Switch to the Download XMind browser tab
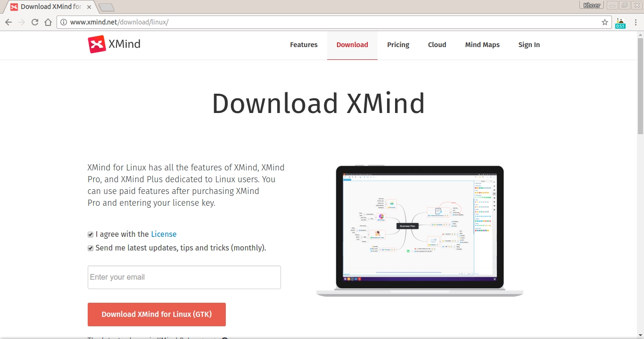644x339 pixels. point(50,7)
